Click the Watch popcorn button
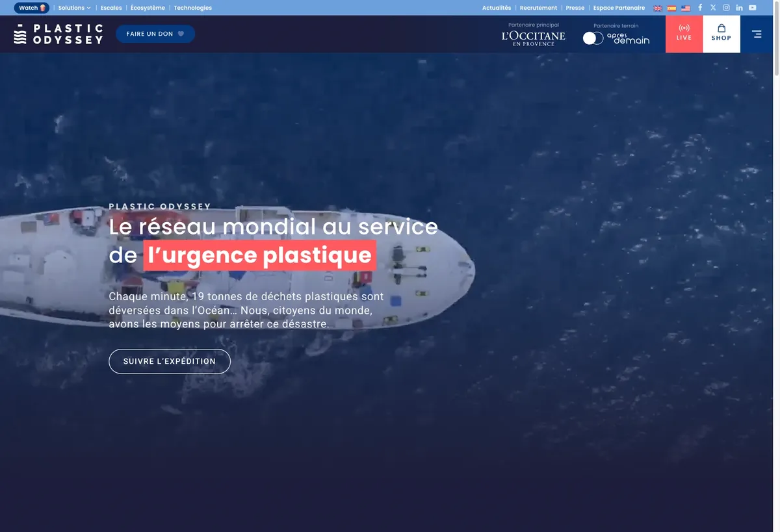Image resolution: width=780 pixels, height=532 pixels. [32, 8]
